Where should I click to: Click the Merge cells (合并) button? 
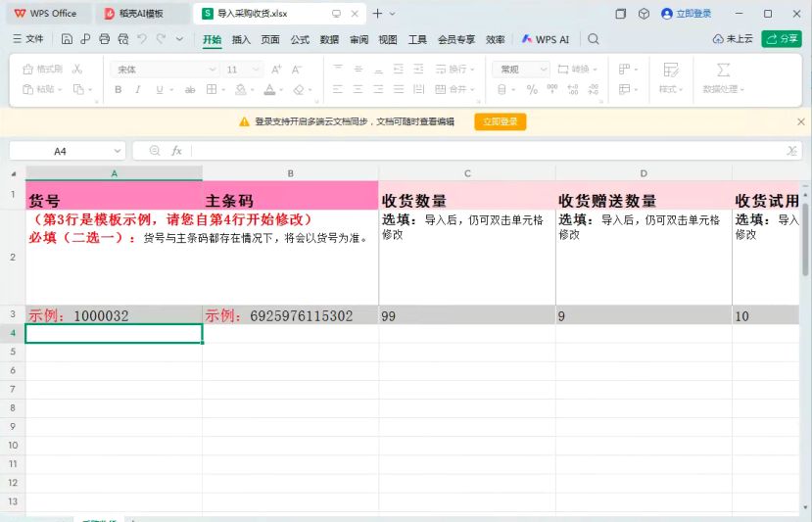(x=454, y=89)
